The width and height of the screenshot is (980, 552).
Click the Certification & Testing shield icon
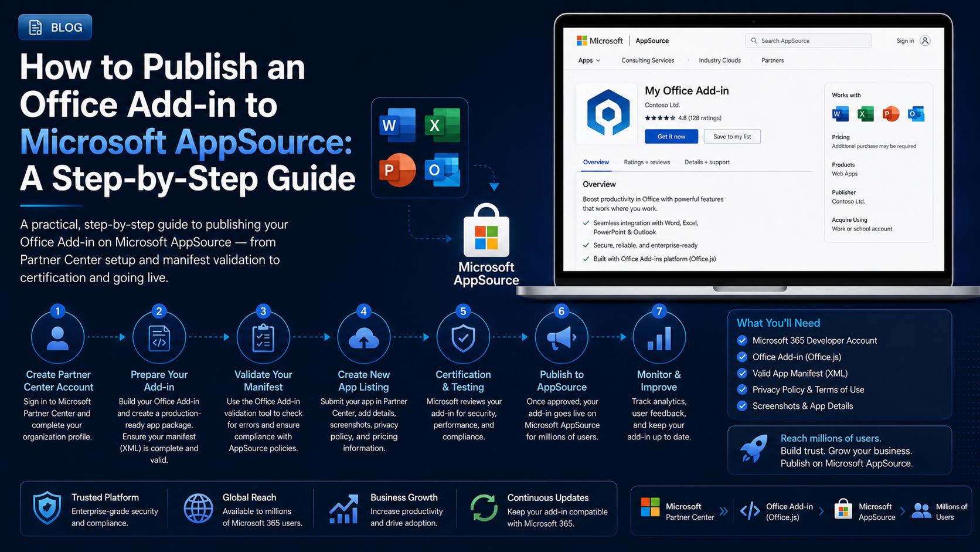463,338
